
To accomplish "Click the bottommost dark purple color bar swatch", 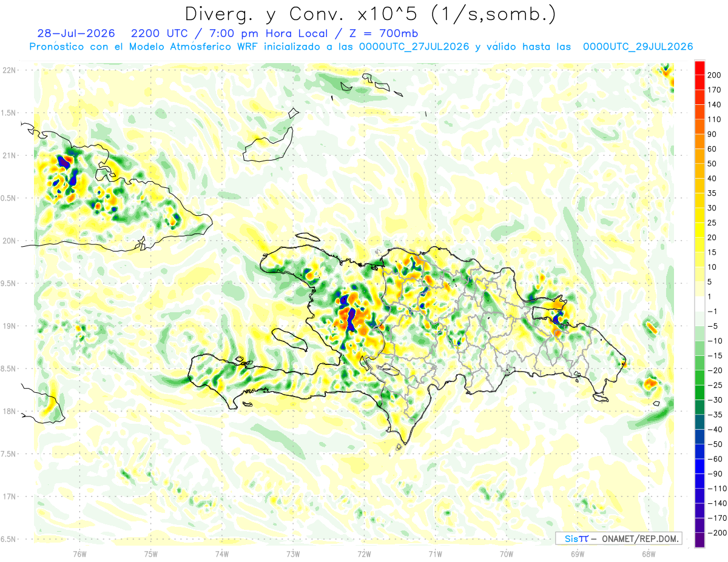I will coord(700,541).
